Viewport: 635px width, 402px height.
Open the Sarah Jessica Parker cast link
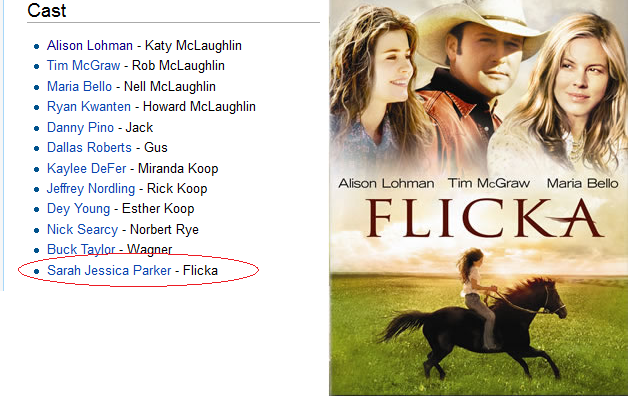coord(109,270)
